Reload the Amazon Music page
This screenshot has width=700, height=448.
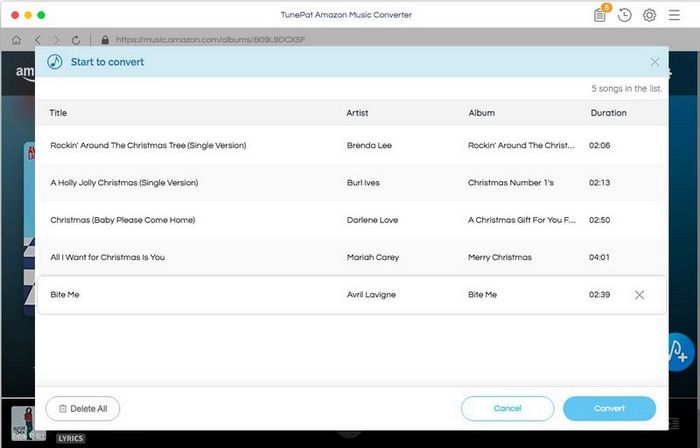(76, 40)
